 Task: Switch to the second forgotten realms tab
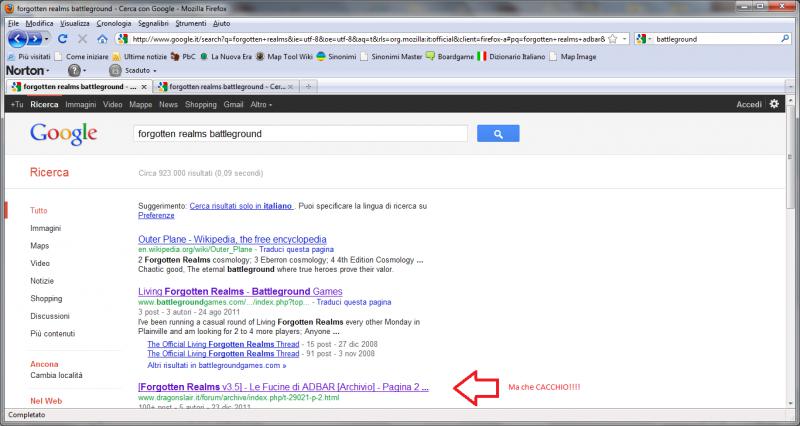pos(222,86)
